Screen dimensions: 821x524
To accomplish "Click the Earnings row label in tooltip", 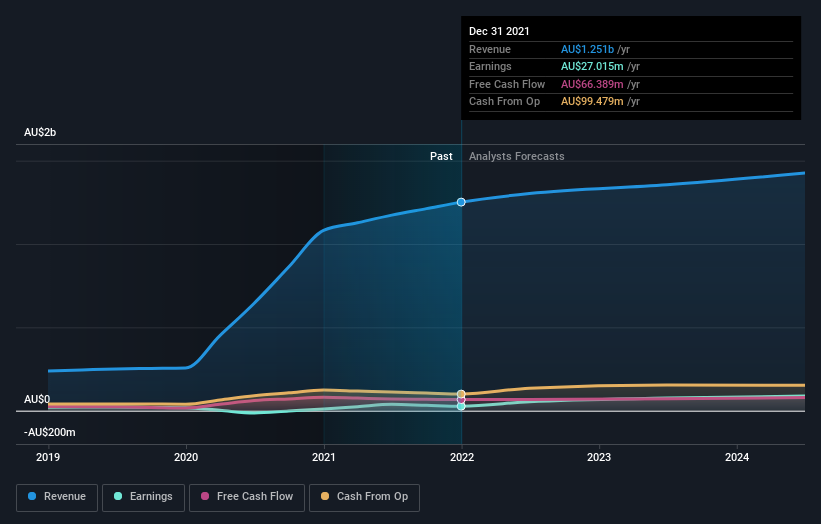I will click(490, 66).
